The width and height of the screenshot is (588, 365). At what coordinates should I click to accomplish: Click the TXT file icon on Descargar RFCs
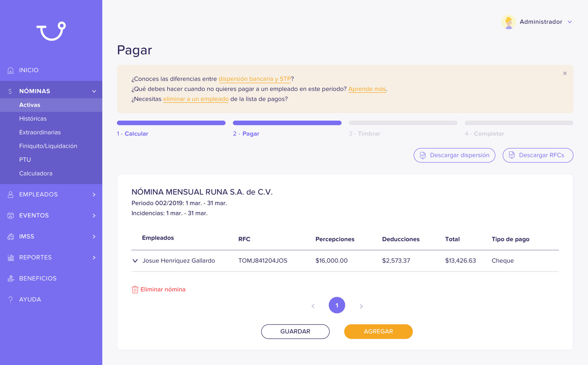(512, 155)
